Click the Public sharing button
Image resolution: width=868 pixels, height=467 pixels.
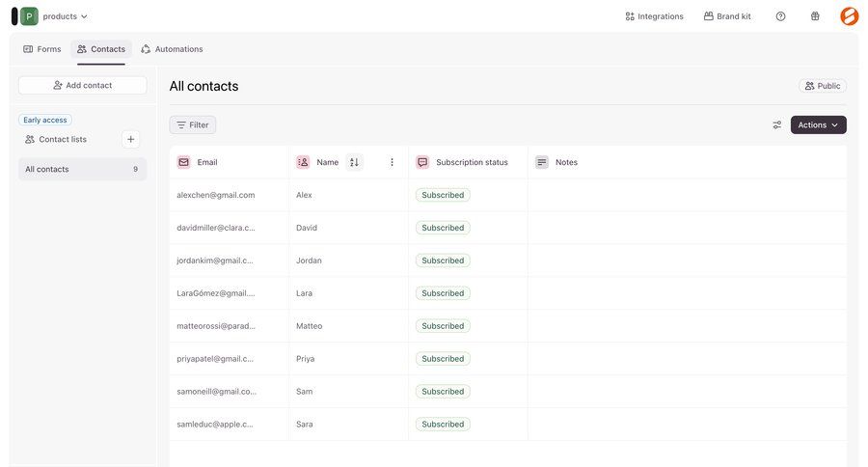click(823, 86)
